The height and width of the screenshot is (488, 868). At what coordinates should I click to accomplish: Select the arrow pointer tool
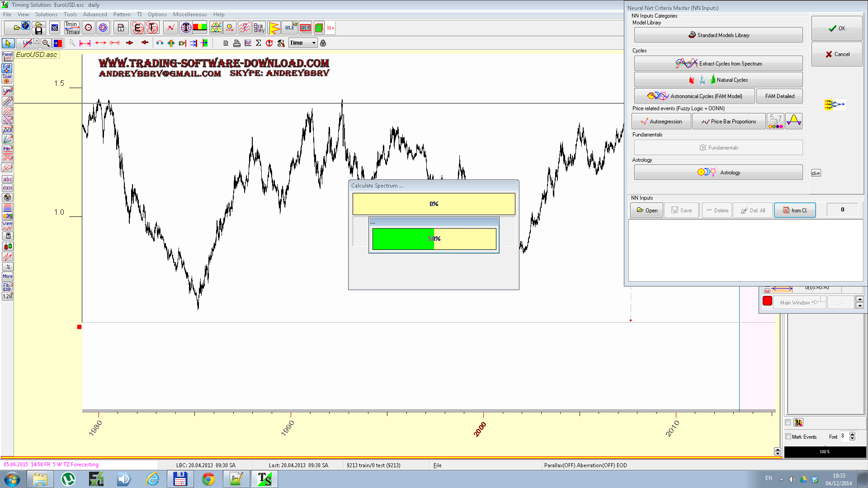pyautogui.click(x=8, y=43)
